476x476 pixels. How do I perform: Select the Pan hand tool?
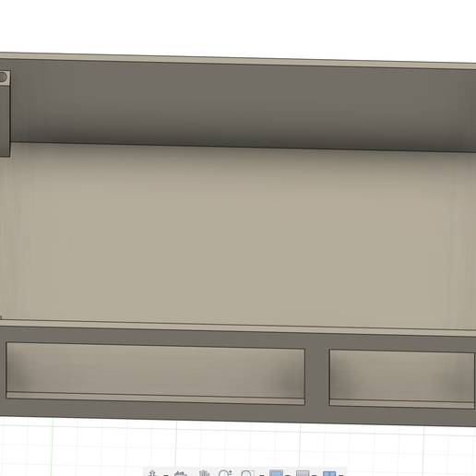pyautogui.click(x=204, y=473)
